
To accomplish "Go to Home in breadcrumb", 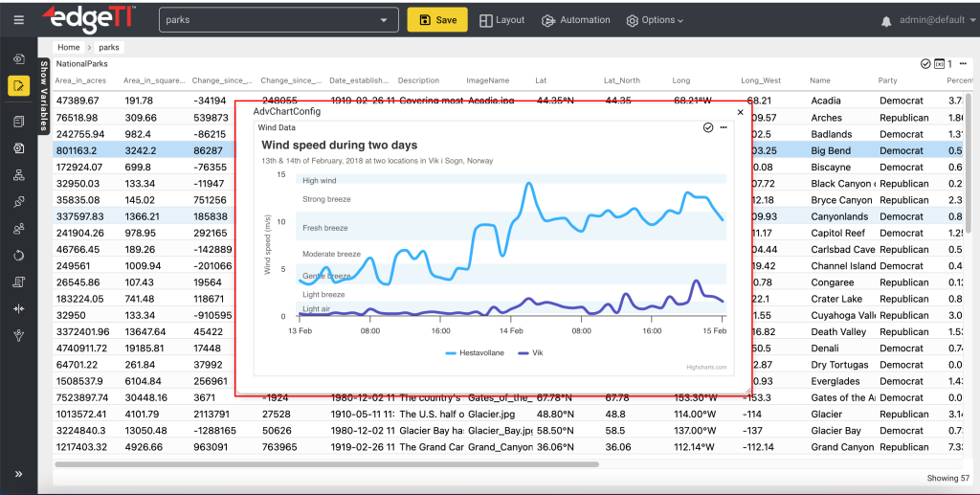I will 68,47.
